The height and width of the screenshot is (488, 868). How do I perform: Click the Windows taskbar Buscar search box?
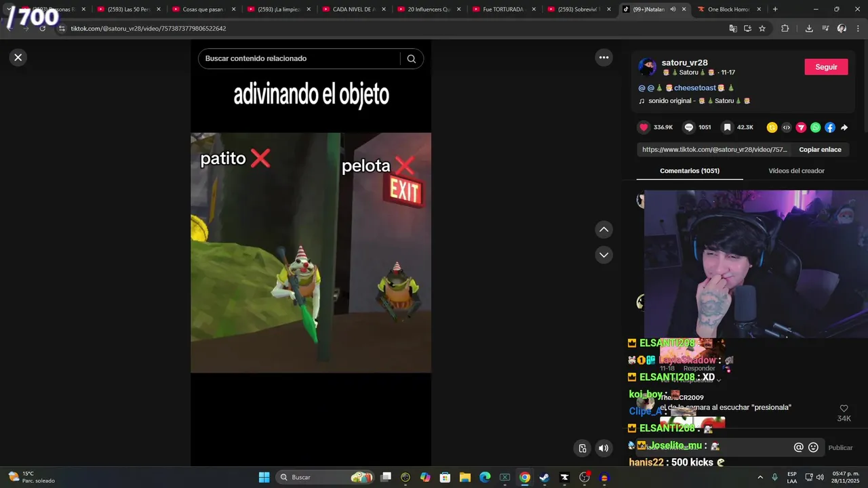point(325,477)
